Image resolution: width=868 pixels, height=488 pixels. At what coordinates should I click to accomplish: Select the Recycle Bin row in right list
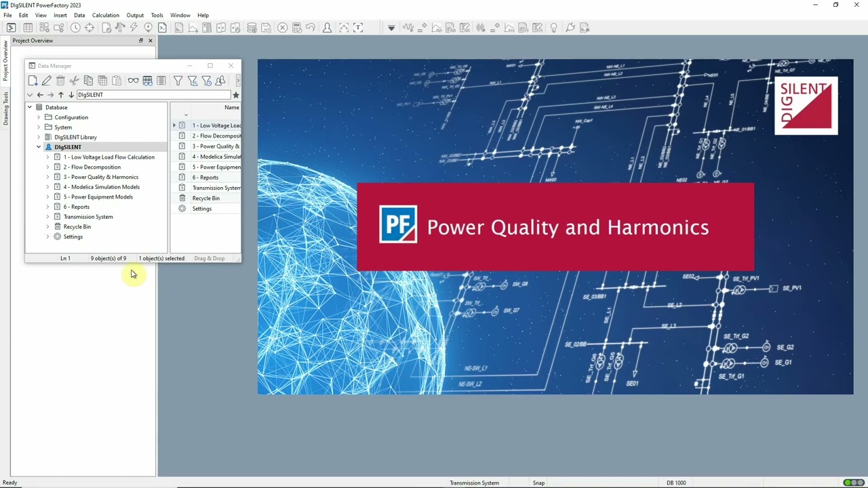coord(205,199)
